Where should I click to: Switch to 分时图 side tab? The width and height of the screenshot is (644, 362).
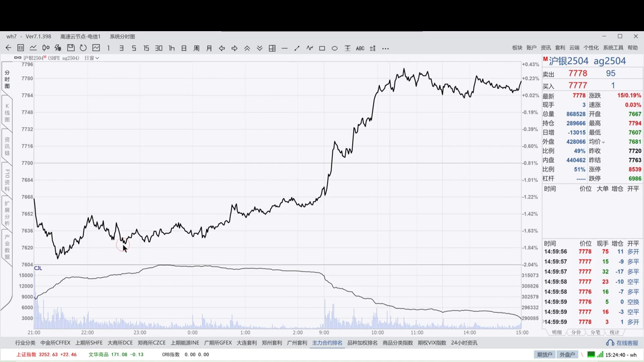click(x=7, y=79)
